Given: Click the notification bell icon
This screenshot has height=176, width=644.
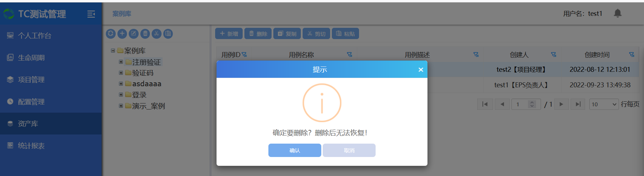Looking at the screenshot, I should (617, 13).
